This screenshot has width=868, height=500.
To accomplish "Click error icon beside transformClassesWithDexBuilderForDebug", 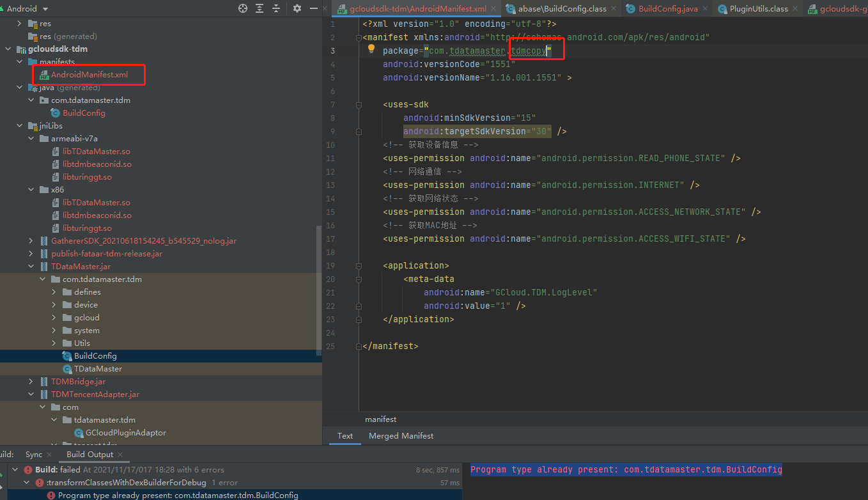I will (x=40, y=483).
